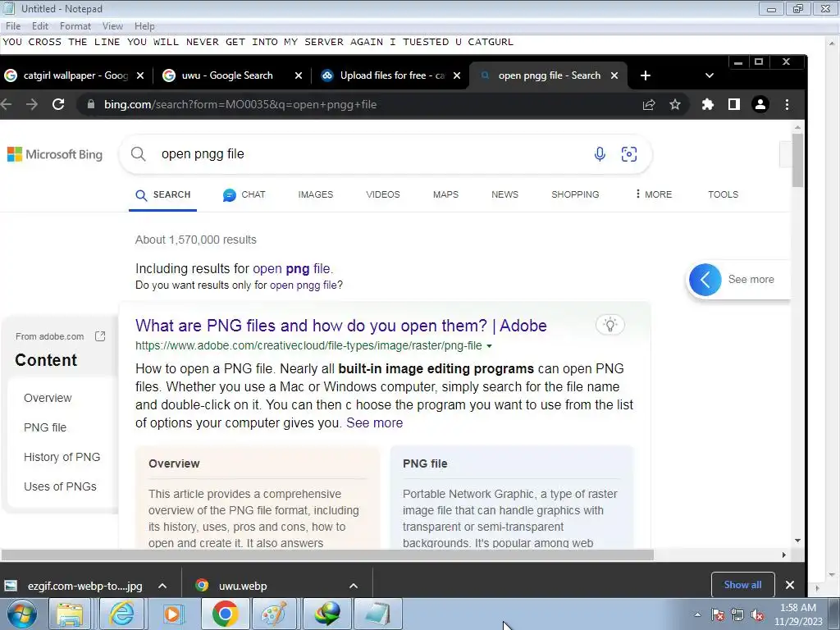
Task: Click the horizontal scrollbar in Chrome
Action: 327,555
